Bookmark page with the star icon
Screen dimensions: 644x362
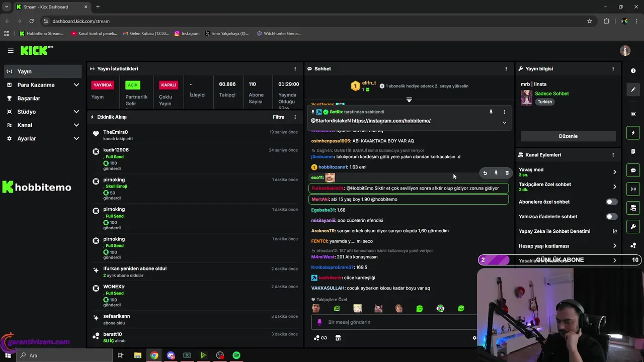point(590,21)
